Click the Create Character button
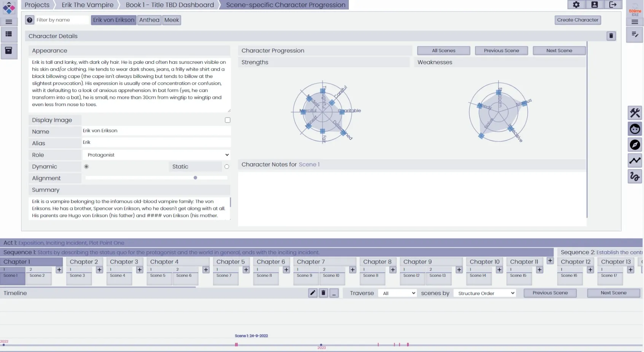 (x=577, y=20)
